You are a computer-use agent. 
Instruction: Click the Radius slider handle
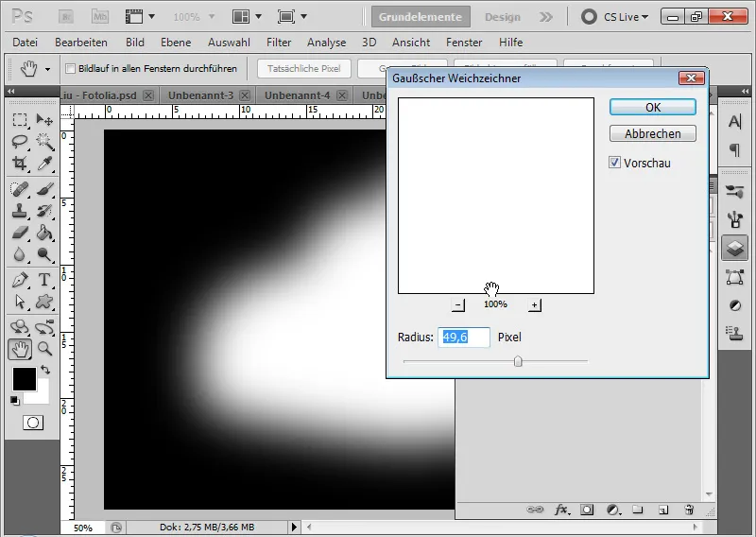[518, 361]
